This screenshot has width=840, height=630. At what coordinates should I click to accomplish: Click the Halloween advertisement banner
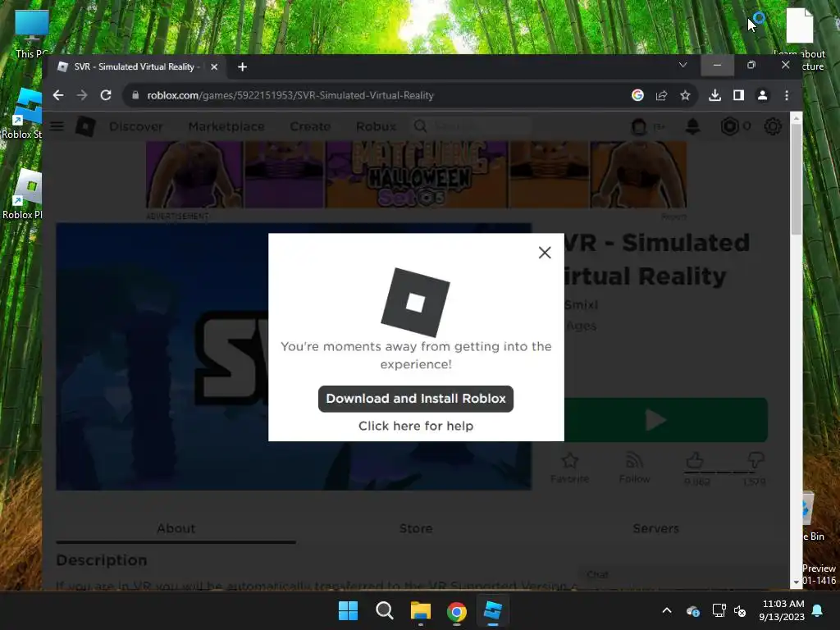coord(416,175)
